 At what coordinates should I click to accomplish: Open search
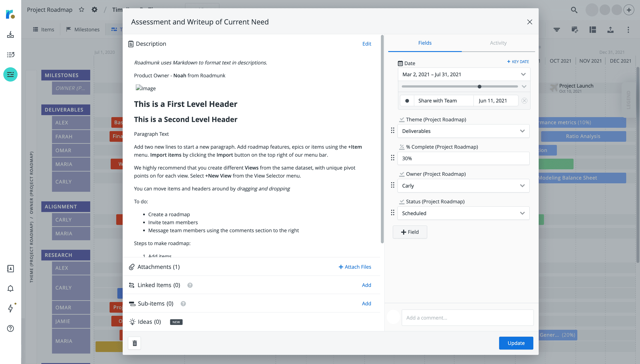point(574,10)
